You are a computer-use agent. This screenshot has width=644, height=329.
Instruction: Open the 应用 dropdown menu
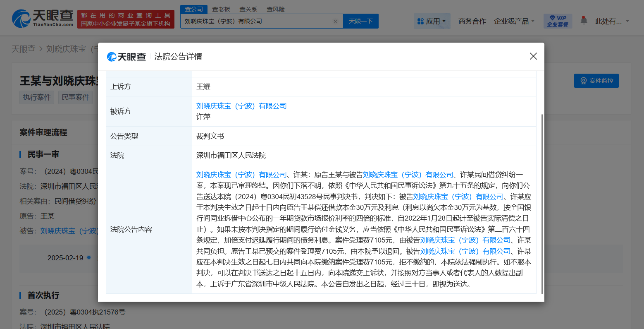coord(432,21)
